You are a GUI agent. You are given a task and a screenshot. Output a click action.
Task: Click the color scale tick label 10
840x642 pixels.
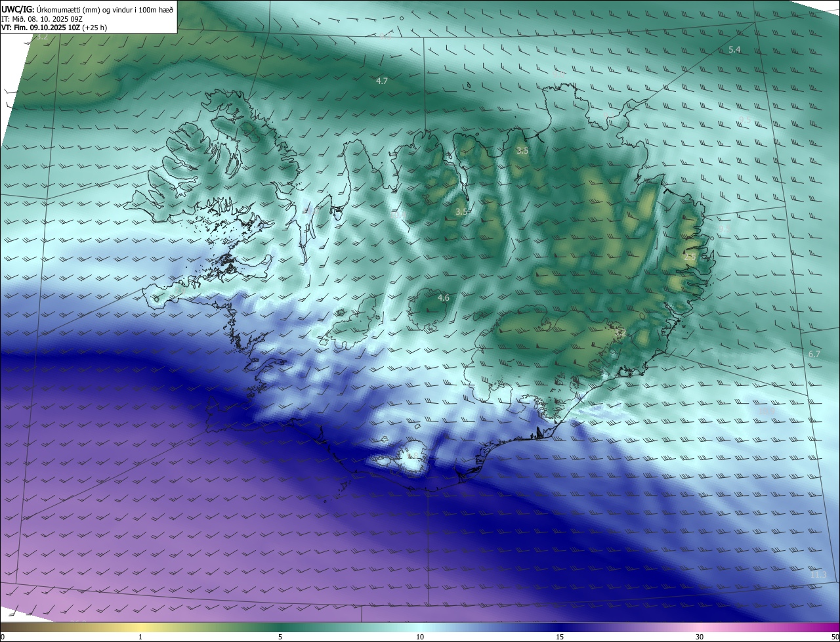click(420, 637)
